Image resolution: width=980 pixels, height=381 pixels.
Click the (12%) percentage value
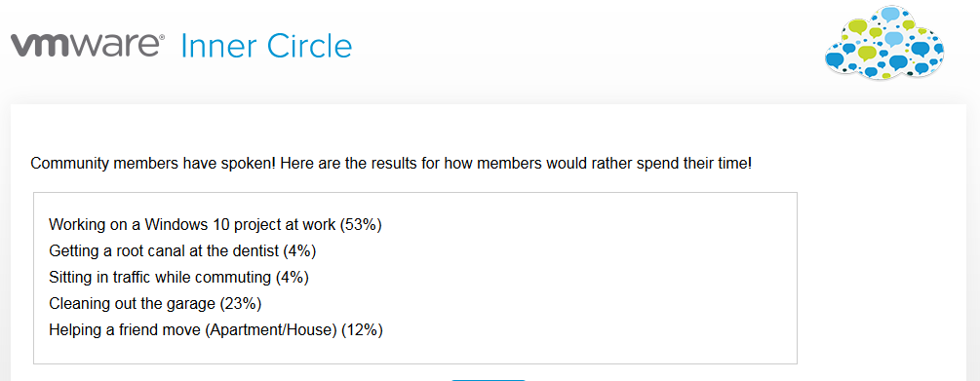tap(362, 329)
